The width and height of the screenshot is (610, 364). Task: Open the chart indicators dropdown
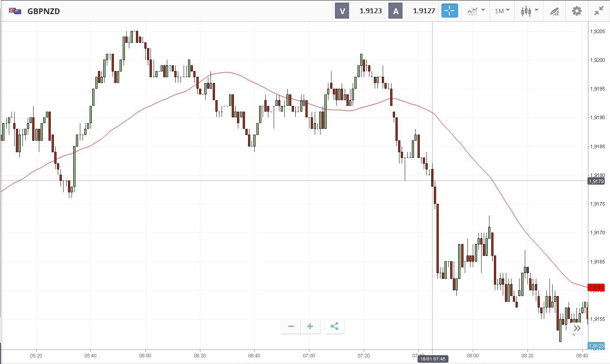[x=476, y=11]
